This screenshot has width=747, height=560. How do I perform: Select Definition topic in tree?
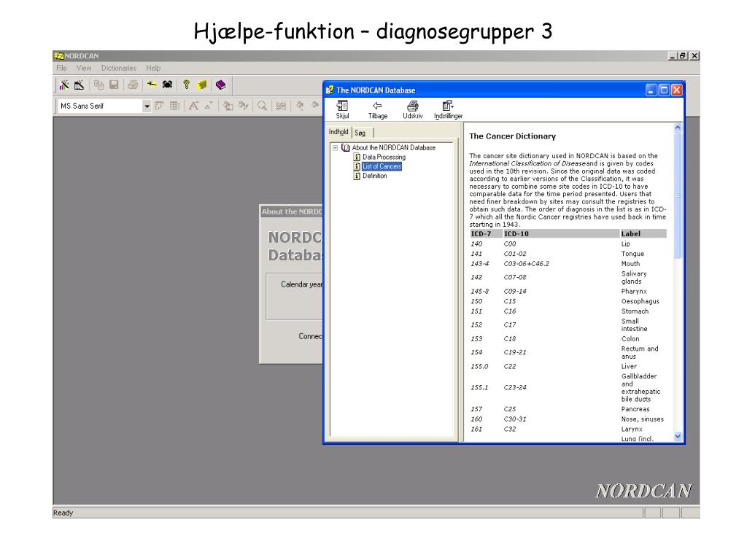click(374, 176)
